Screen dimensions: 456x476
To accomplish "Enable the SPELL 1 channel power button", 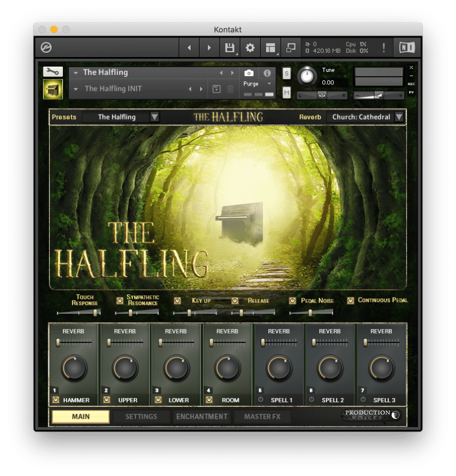I will pyautogui.click(x=260, y=399).
